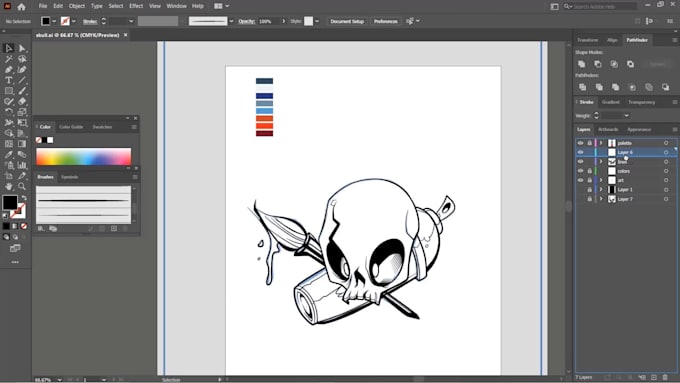Open the fill color dropdown in control bar
Image resolution: width=680 pixels, height=383 pixels.
tap(54, 21)
